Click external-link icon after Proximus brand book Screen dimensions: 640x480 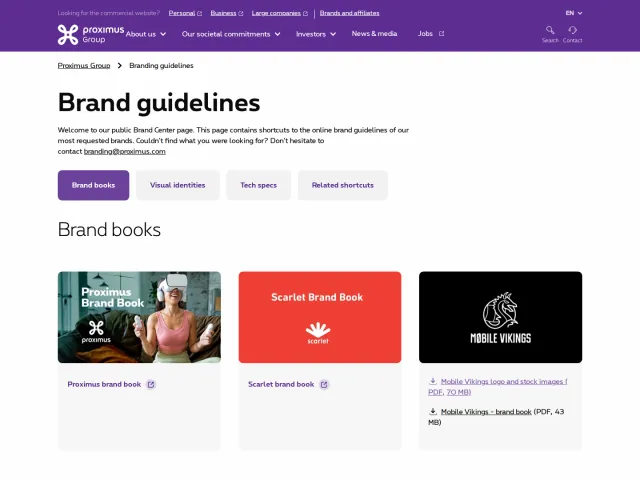[151, 384]
